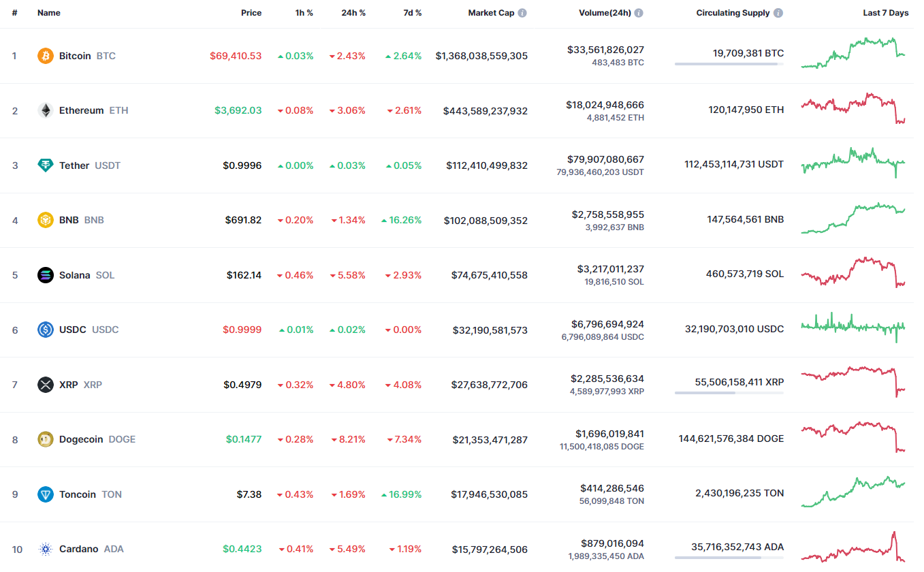Image resolution: width=924 pixels, height=572 pixels.
Task: Click Ethereum's 24h volume amount
Action: pyautogui.click(x=605, y=105)
